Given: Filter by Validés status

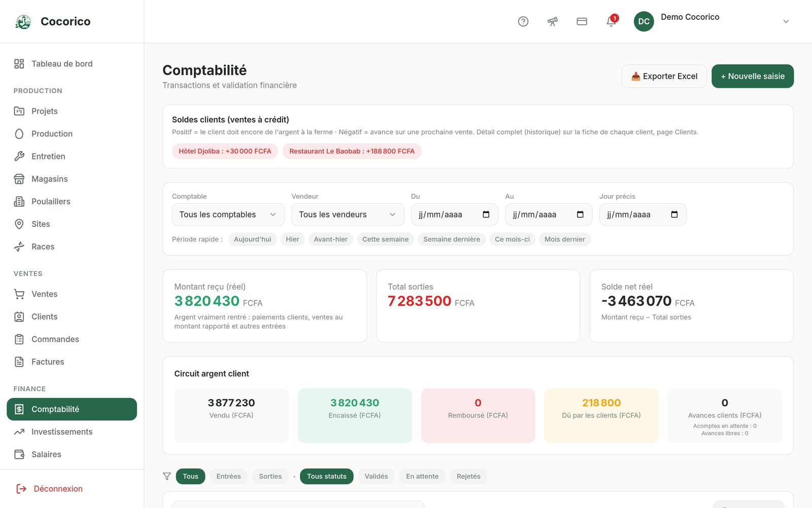Looking at the screenshot, I should click(377, 477).
